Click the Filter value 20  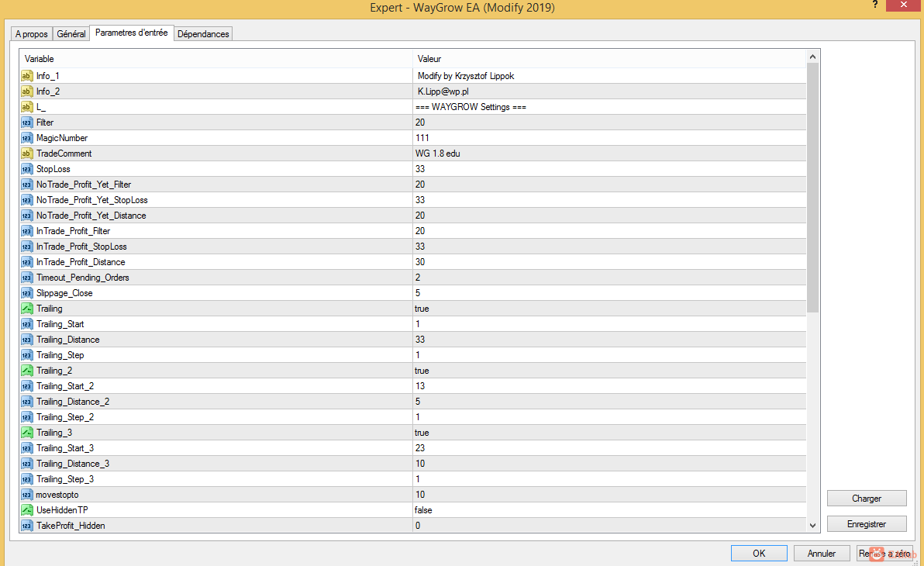(420, 123)
